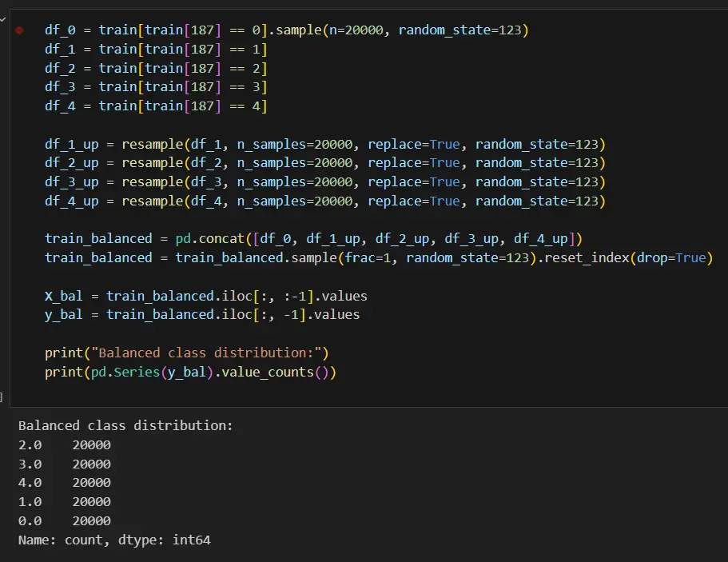Click the execution count bracket below the cell
This screenshot has height=562, width=728.
[2, 397]
